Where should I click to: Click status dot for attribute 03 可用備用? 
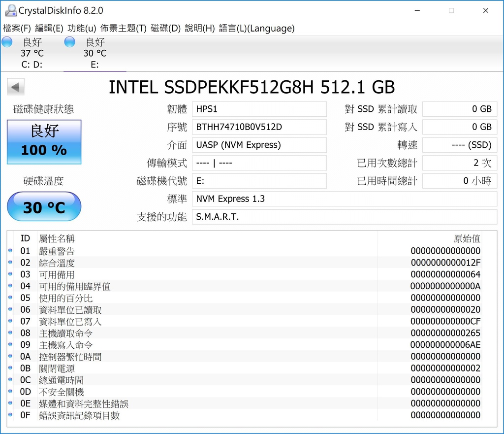[10, 274]
